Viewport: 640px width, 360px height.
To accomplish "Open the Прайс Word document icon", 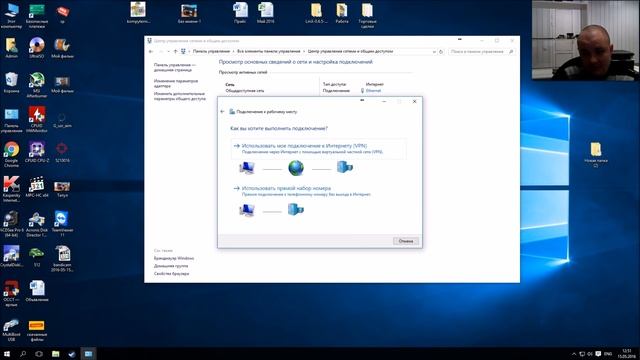I will [240, 13].
